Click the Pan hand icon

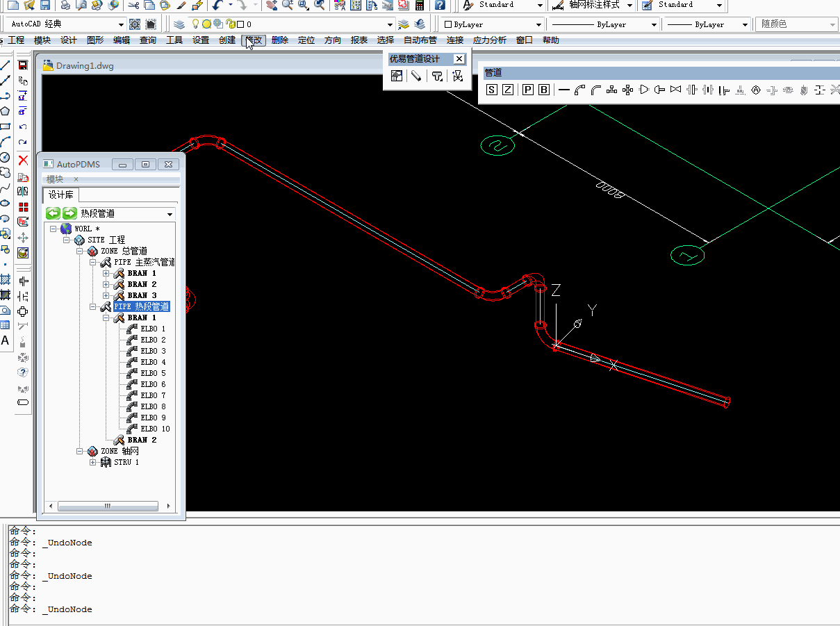tap(271, 5)
